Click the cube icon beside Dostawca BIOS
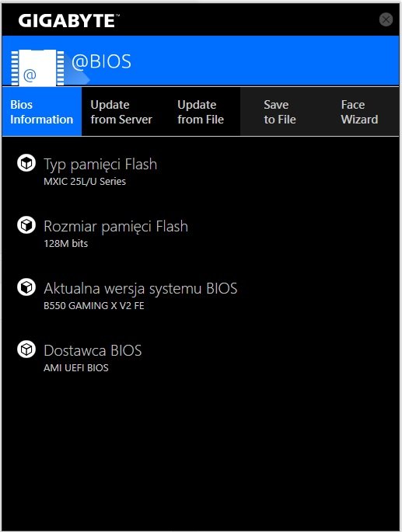Screen dimensions: 402x532 [26, 349]
